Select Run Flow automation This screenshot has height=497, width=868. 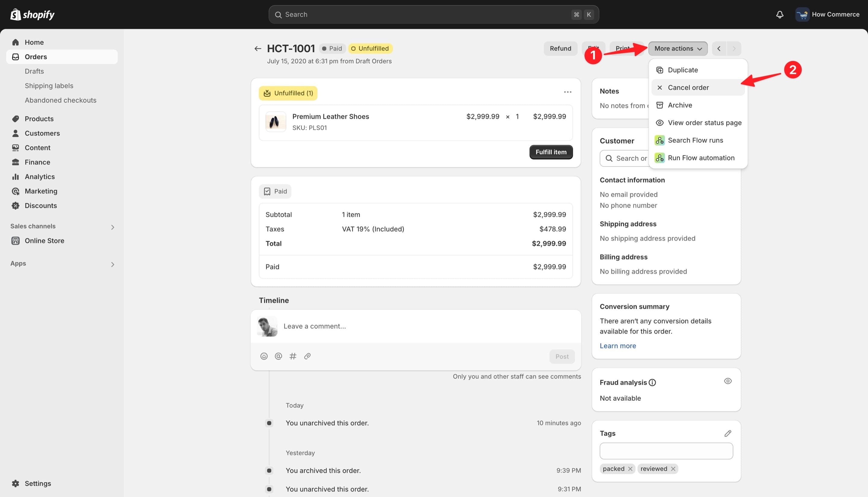coord(698,158)
